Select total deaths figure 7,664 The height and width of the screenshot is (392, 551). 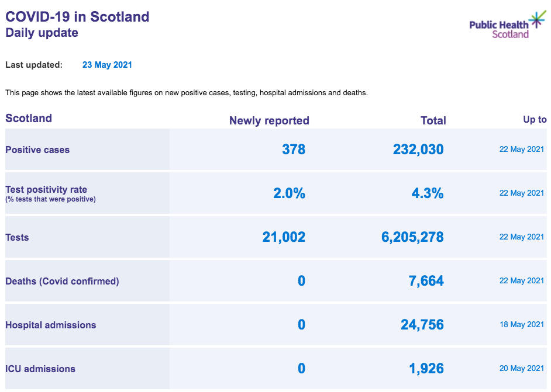point(426,281)
